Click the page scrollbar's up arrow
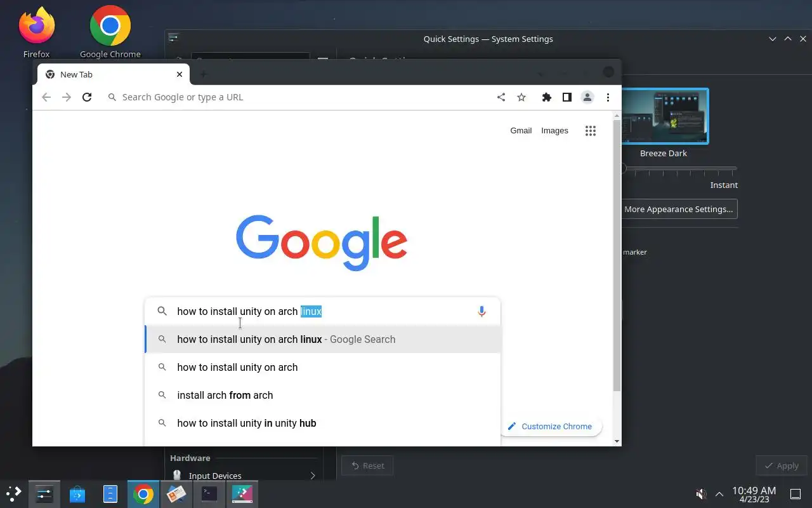 click(617, 116)
